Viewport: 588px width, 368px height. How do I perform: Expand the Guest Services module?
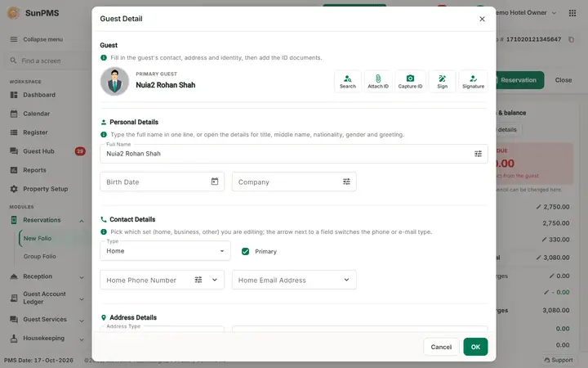point(82,320)
